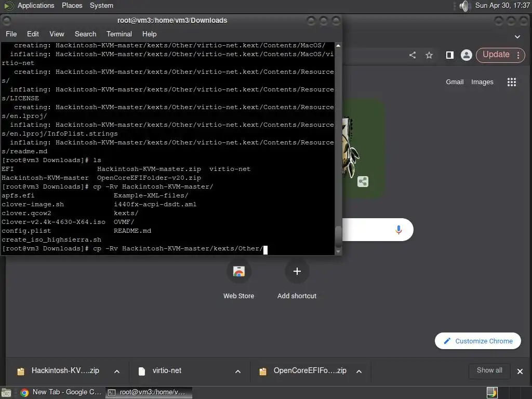Click OpenCoreEFIFolder-v20.zip in terminal output

pyautogui.click(x=149, y=178)
